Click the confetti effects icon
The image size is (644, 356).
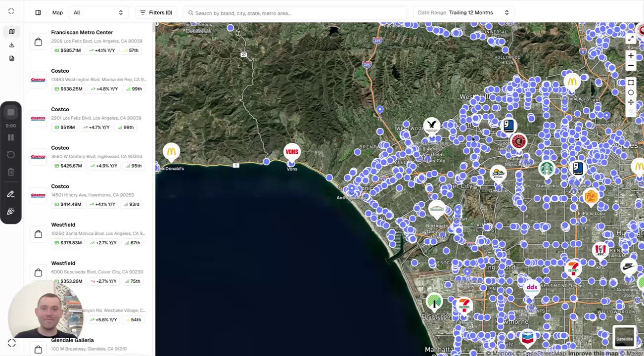(x=11, y=212)
